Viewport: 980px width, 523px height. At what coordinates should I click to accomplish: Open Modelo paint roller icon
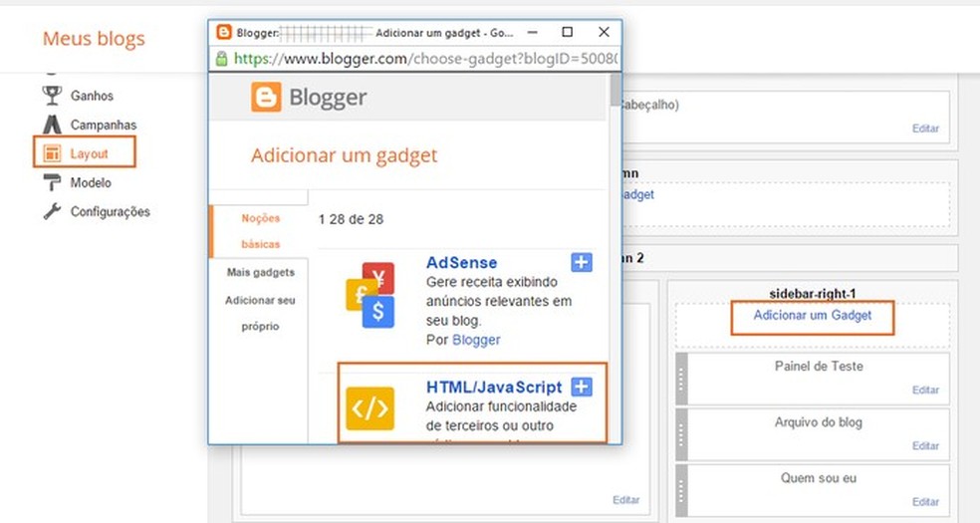pyautogui.click(x=52, y=182)
